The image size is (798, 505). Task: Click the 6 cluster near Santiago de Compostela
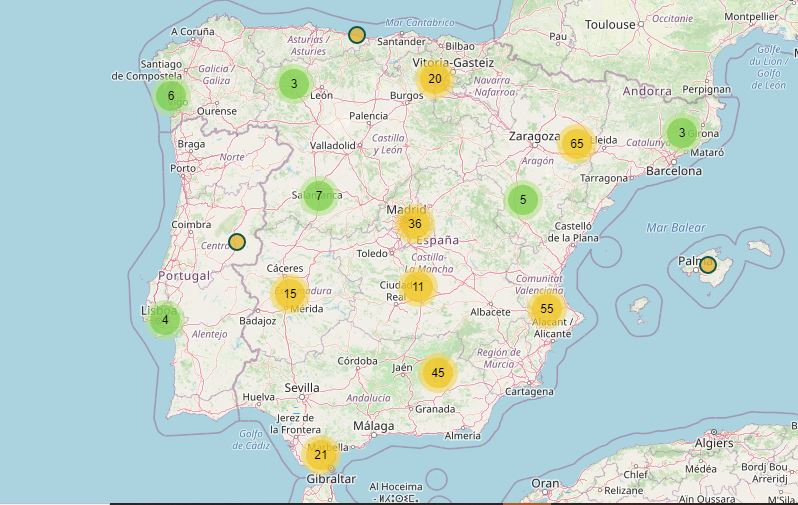(x=171, y=96)
